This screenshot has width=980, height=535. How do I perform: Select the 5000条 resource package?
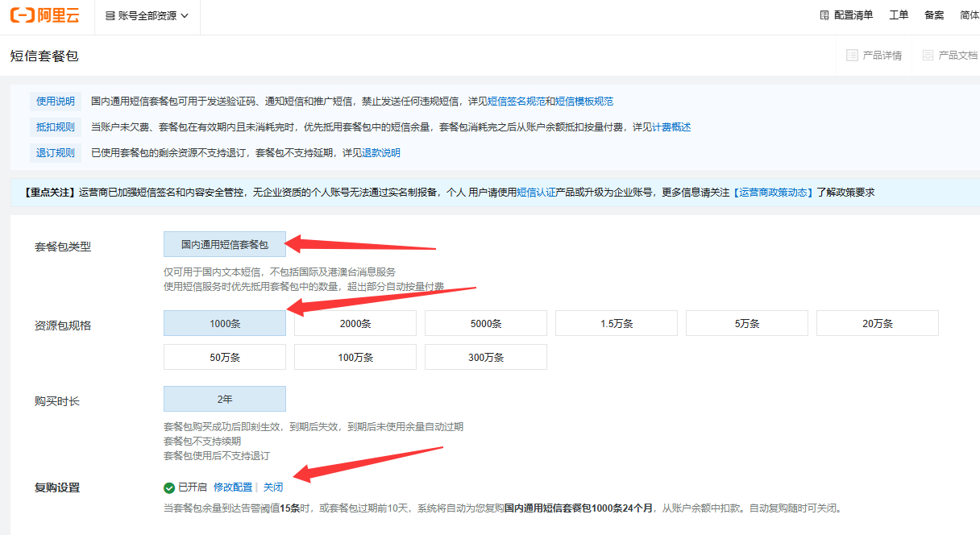[x=486, y=323]
